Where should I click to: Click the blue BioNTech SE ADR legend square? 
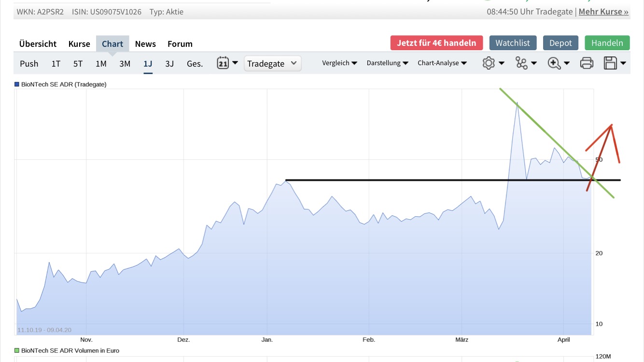[x=17, y=84]
